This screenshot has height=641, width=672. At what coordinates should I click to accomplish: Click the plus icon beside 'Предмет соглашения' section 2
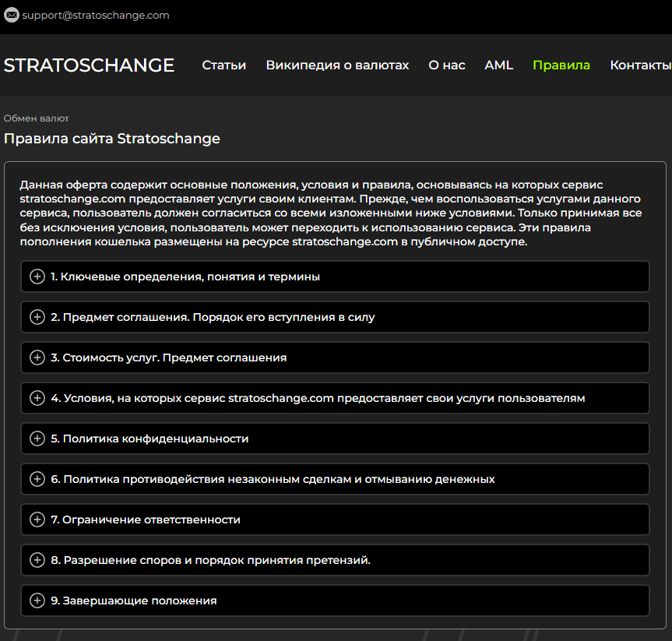point(37,316)
